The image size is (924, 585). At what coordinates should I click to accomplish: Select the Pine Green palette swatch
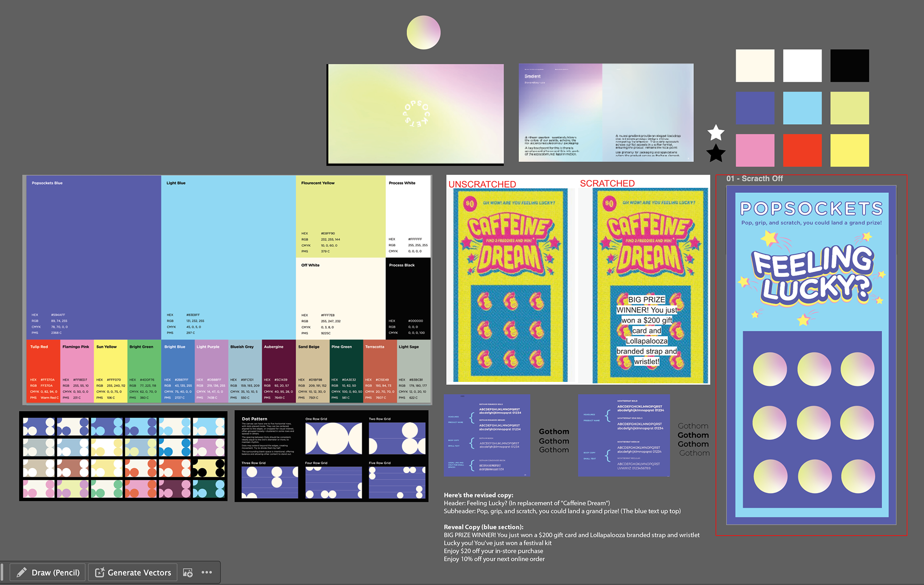346,371
